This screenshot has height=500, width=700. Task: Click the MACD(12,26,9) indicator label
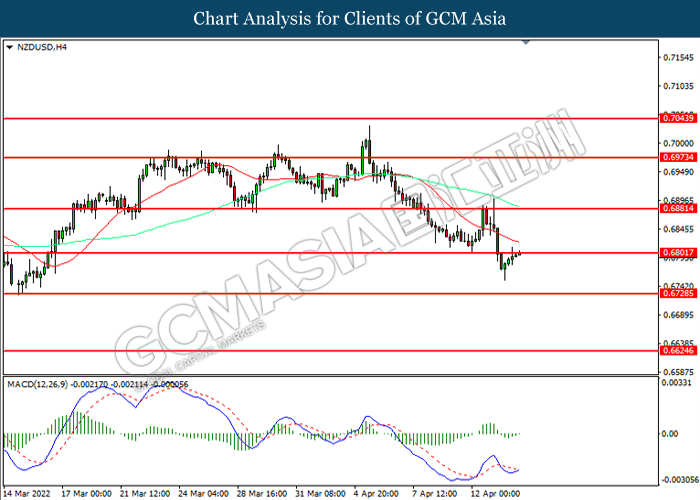tap(38, 384)
